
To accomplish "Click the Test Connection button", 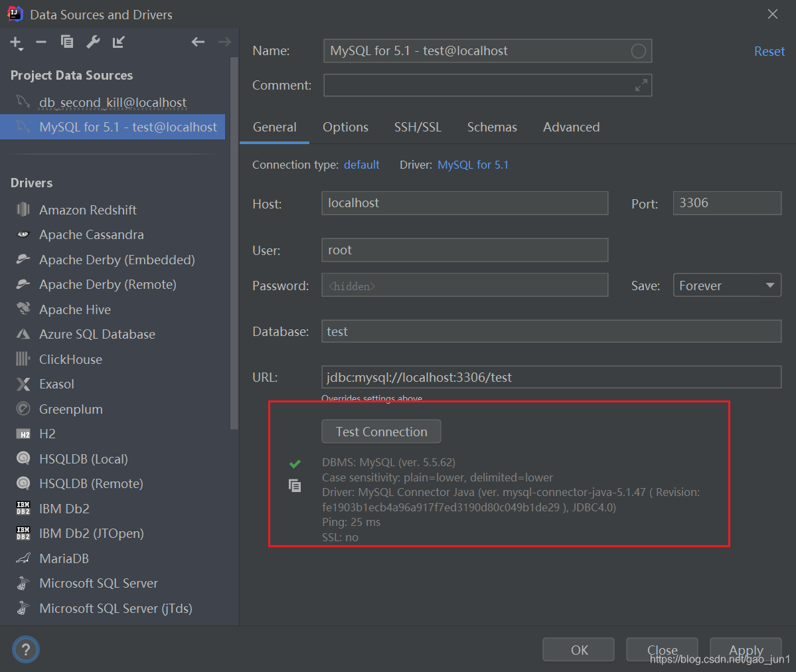I will tap(381, 432).
